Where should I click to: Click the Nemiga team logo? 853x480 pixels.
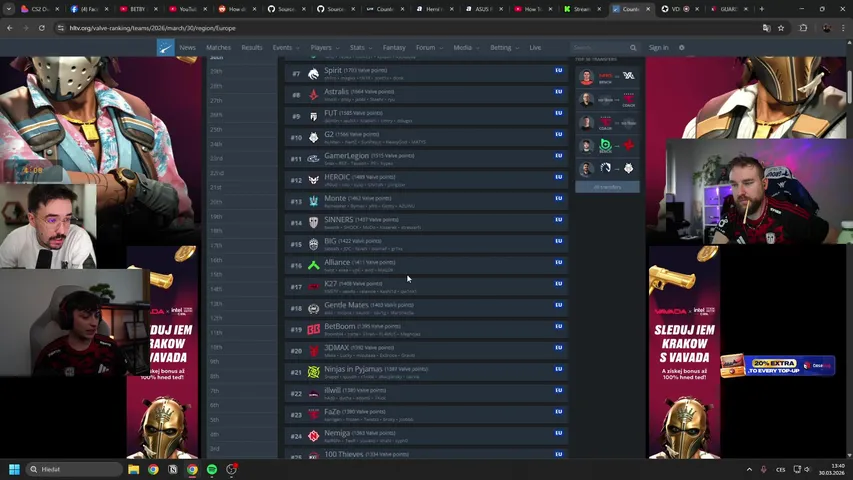click(313, 436)
